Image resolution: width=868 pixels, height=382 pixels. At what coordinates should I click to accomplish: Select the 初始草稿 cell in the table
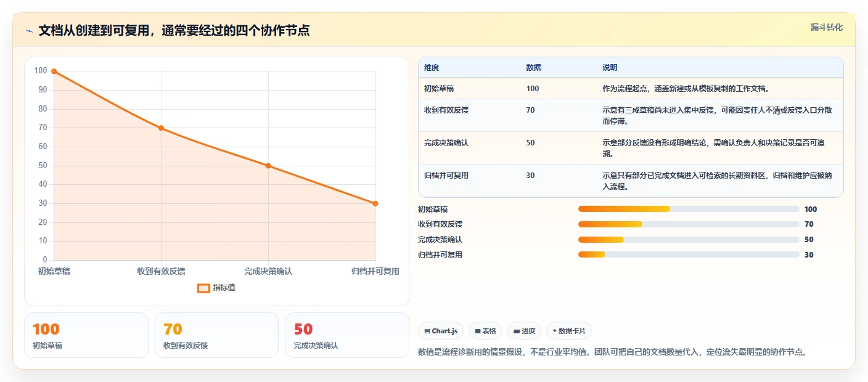439,89
